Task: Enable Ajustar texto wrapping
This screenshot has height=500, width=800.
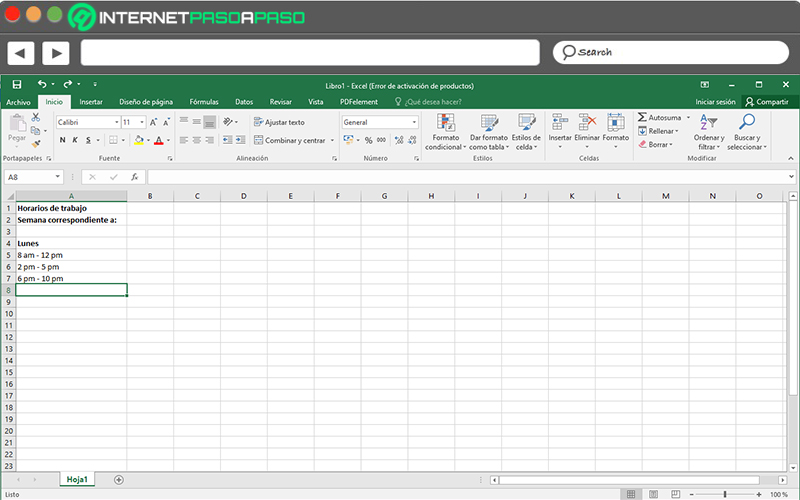Action: click(279, 122)
